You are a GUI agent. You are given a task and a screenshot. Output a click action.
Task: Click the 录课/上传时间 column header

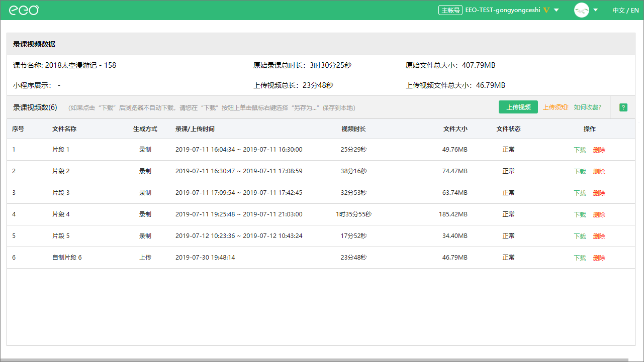click(x=195, y=129)
